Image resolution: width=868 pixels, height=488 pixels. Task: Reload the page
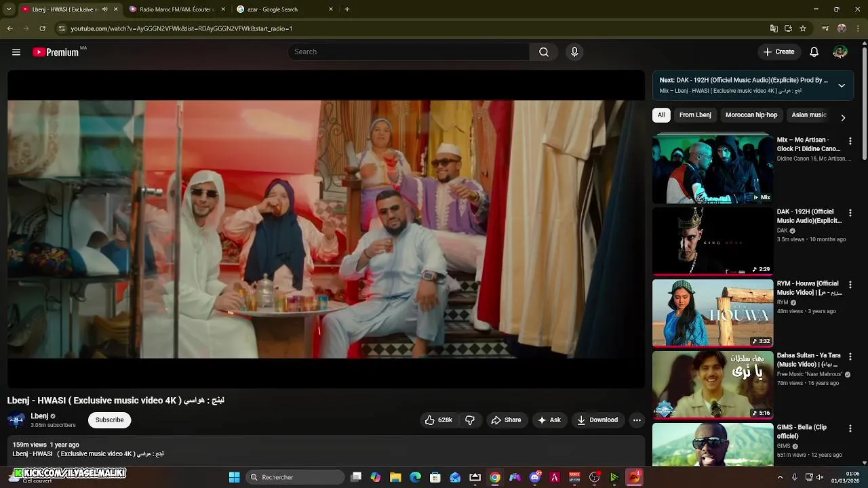(x=43, y=28)
